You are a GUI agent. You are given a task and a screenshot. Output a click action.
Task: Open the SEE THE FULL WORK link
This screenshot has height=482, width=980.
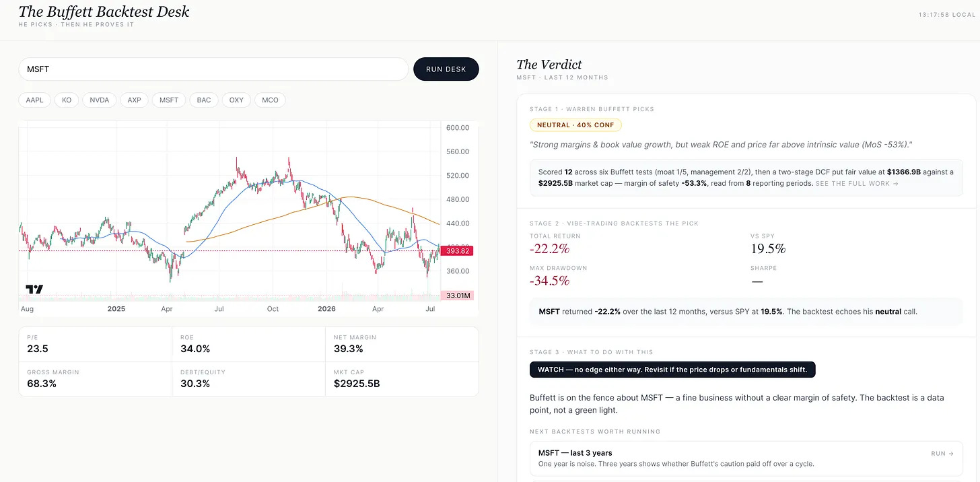click(857, 184)
